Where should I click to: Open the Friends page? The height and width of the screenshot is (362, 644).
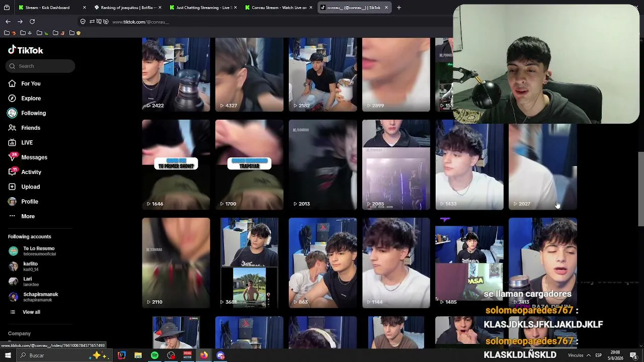pyautogui.click(x=31, y=128)
